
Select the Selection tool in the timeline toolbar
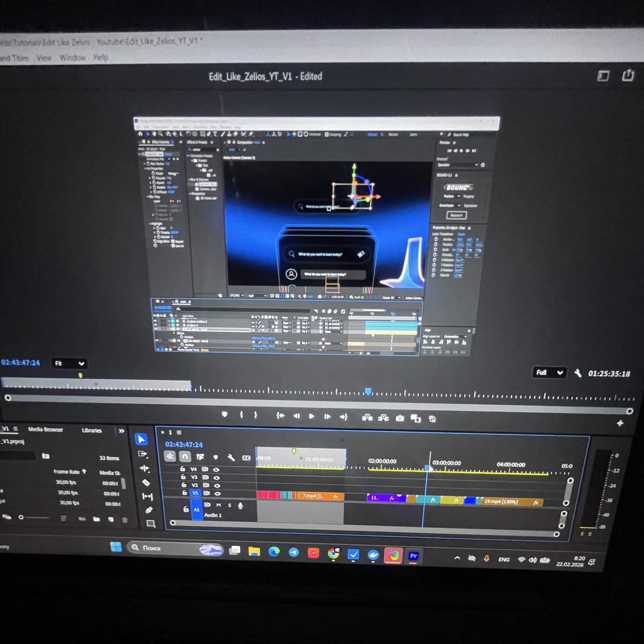point(141,438)
